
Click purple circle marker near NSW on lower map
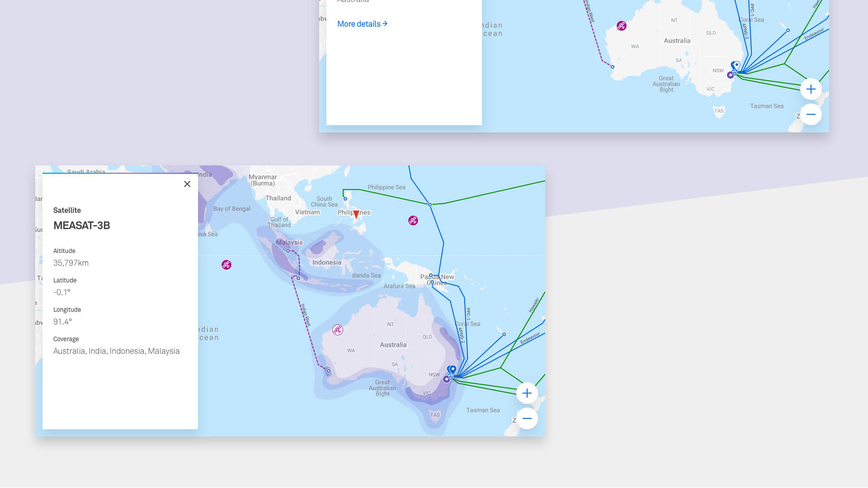[x=446, y=379]
